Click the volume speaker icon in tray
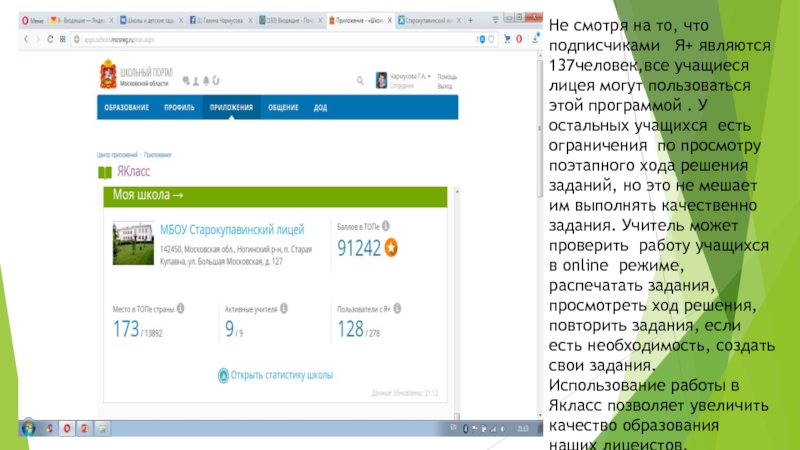 [503, 429]
